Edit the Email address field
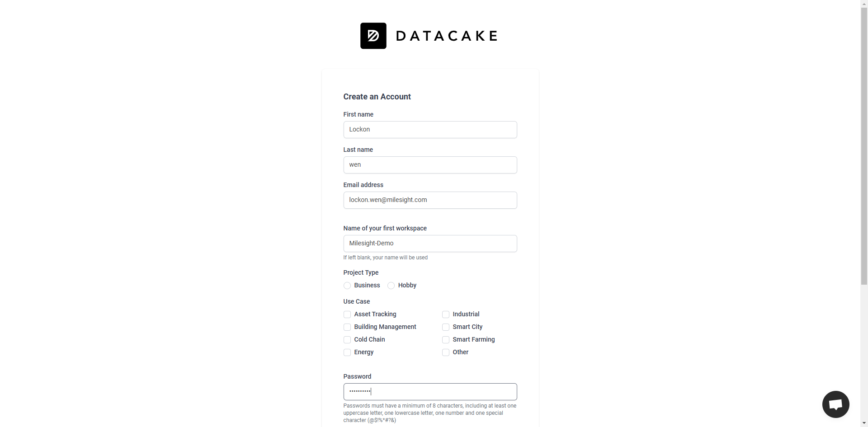This screenshot has width=868, height=427. tap(430, 200)
